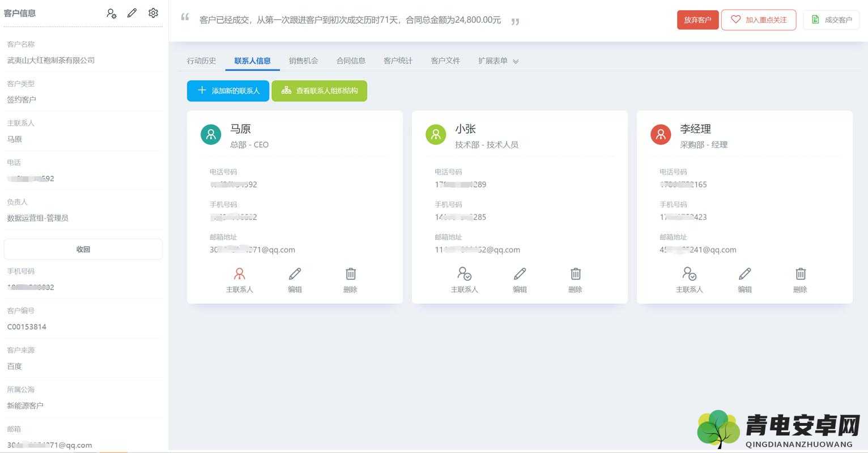The width and height of the screenshot is (868, 453).
Task: Click the 删除 trash icon on 小张 card
Action: (576, 274)
